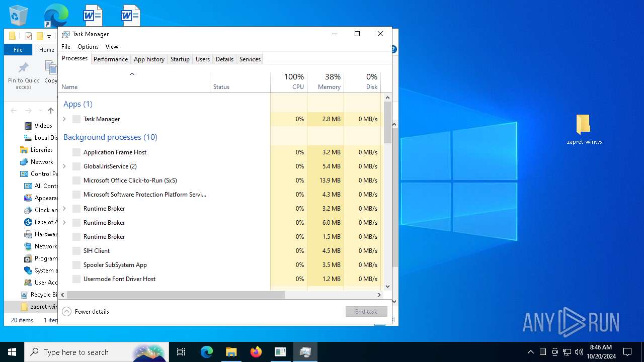Open the View menu in Task Manager
The image size is (644, 362).
[112, 47]
